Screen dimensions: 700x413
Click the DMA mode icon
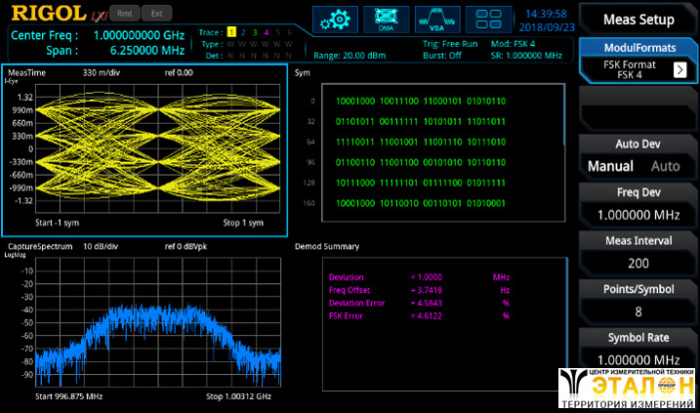386,20
